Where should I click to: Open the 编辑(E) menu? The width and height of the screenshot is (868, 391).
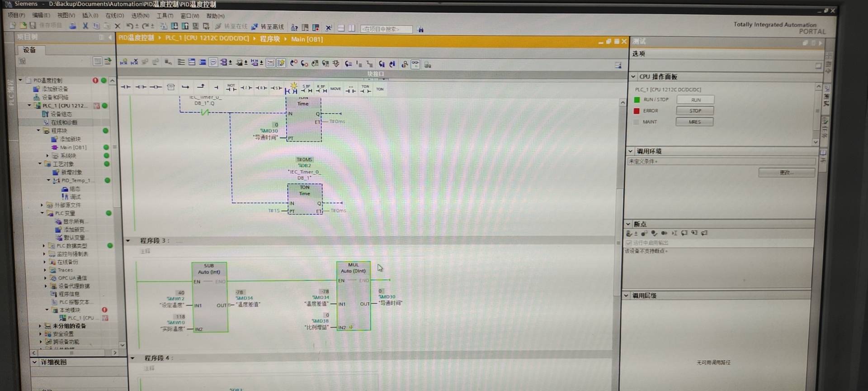coord(41,15)
